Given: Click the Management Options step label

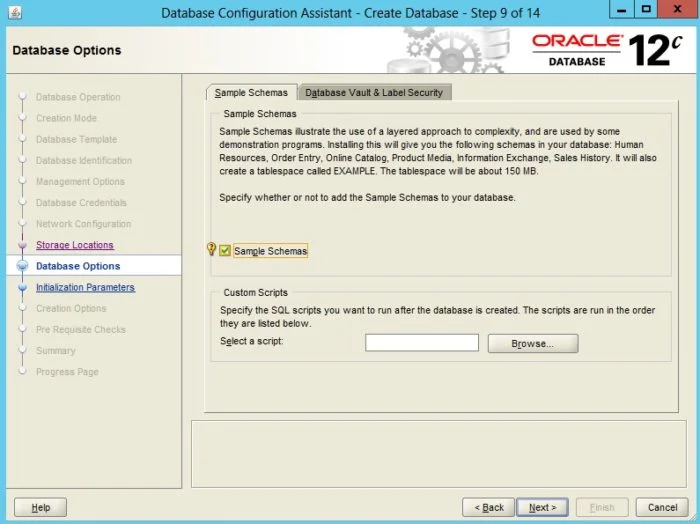Looking at the screenshot, I should pyautogui.click(x=80, y=182).
